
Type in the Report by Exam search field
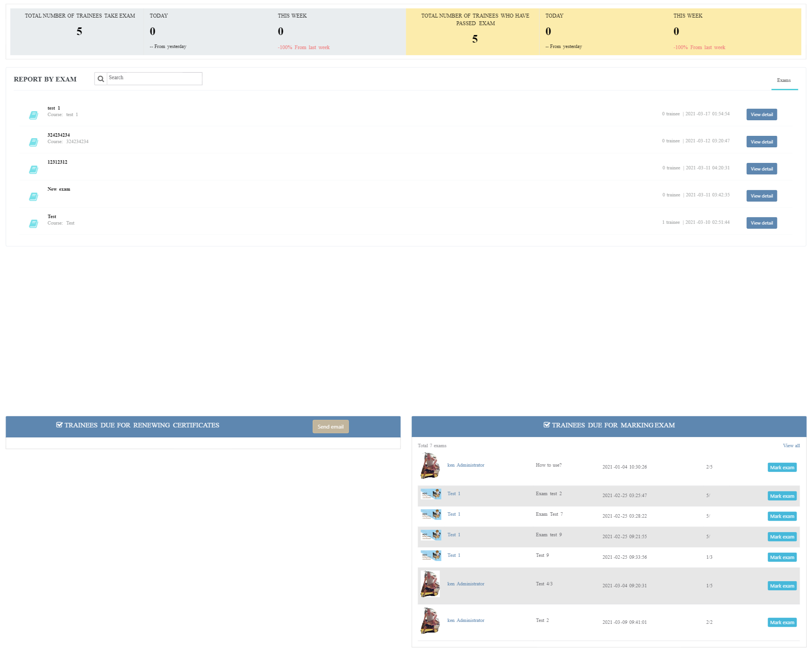[154, 78]
